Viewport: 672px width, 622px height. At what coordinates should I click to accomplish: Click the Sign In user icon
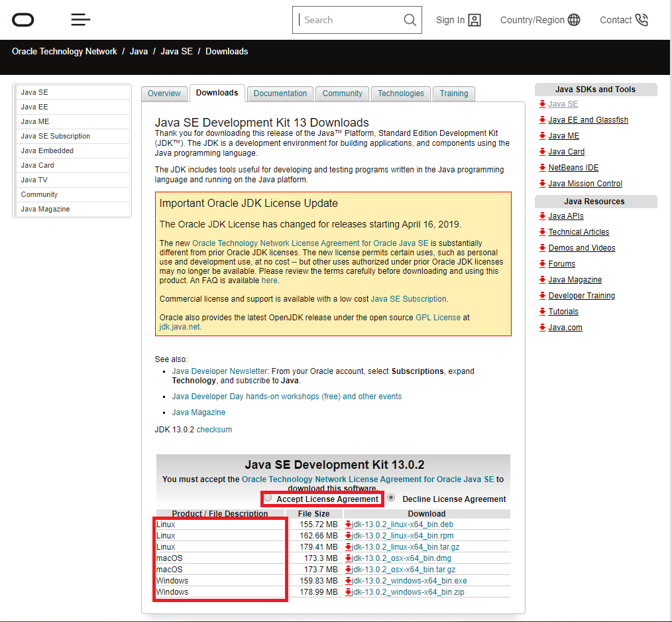tap(475, 20)
